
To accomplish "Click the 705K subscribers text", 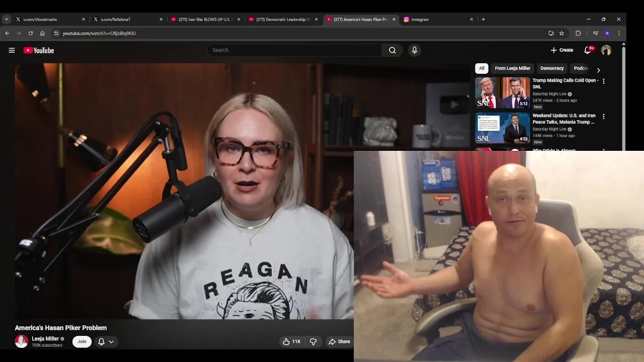I will tap(47, 345).
